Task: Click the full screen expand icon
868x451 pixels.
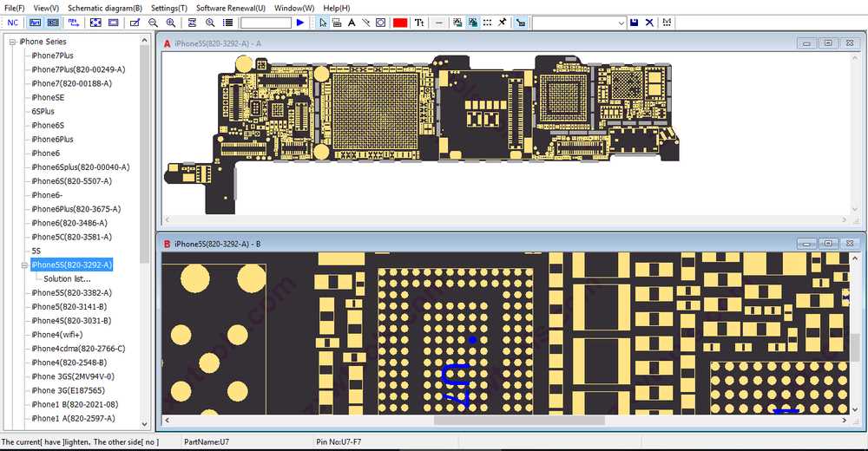Action: (95, 23)
